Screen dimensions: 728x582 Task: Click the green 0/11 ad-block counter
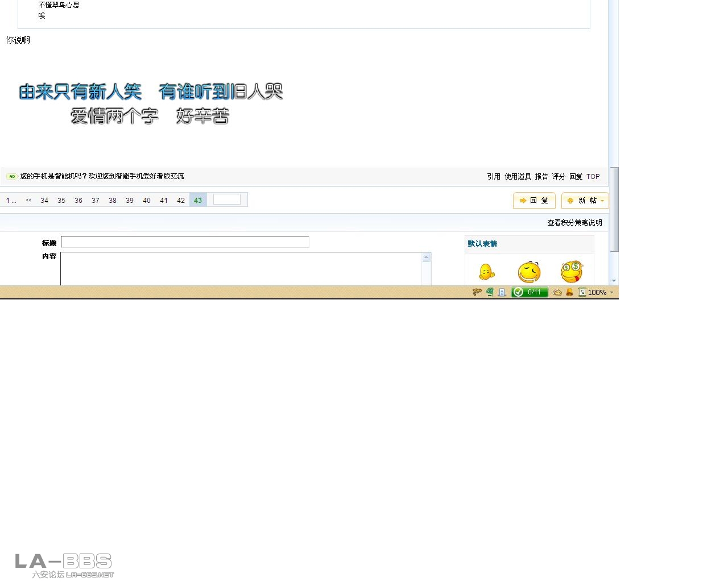530,292
